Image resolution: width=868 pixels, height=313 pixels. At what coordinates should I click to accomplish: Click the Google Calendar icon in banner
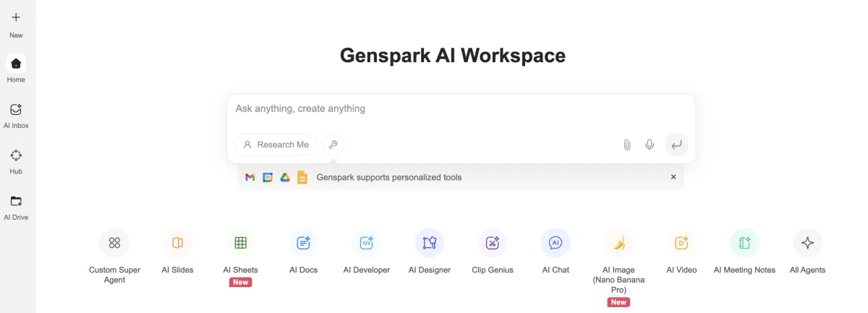268,177
